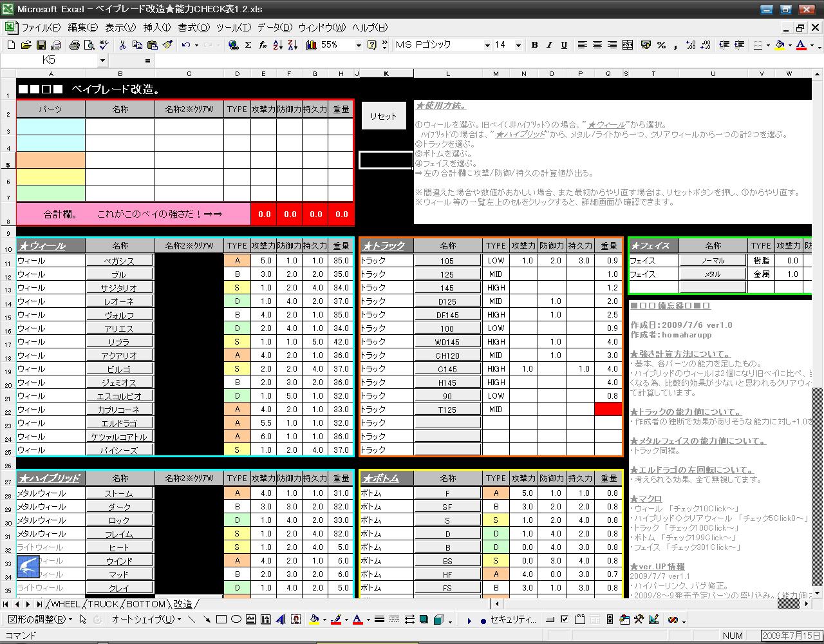
Task: Click the selected cell K5
Action: [x=386, y=160]
